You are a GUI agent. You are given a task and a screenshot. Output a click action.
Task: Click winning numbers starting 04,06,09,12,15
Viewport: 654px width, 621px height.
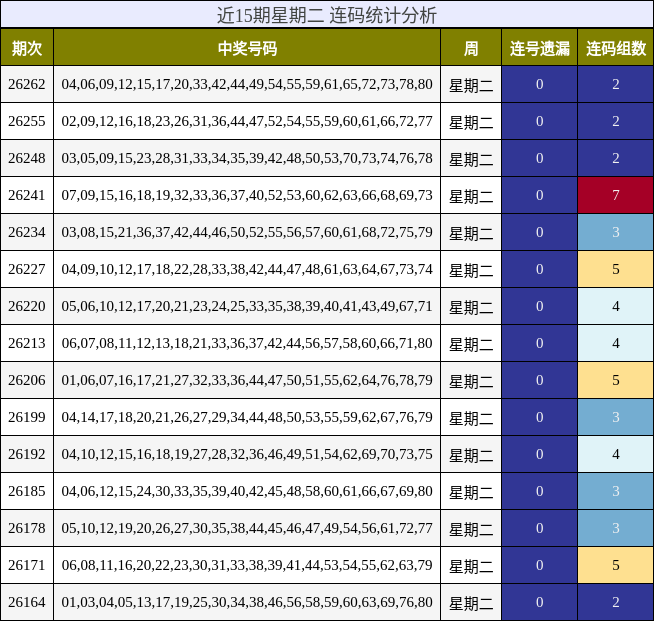point(247,84)
